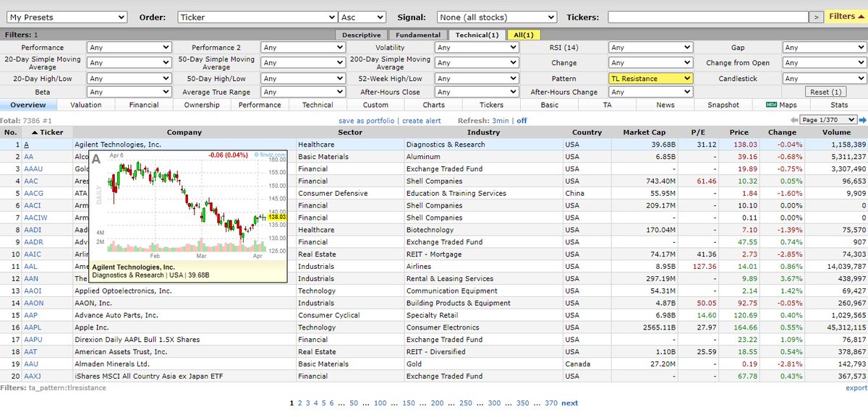Click the create alert link

[422, 120]
